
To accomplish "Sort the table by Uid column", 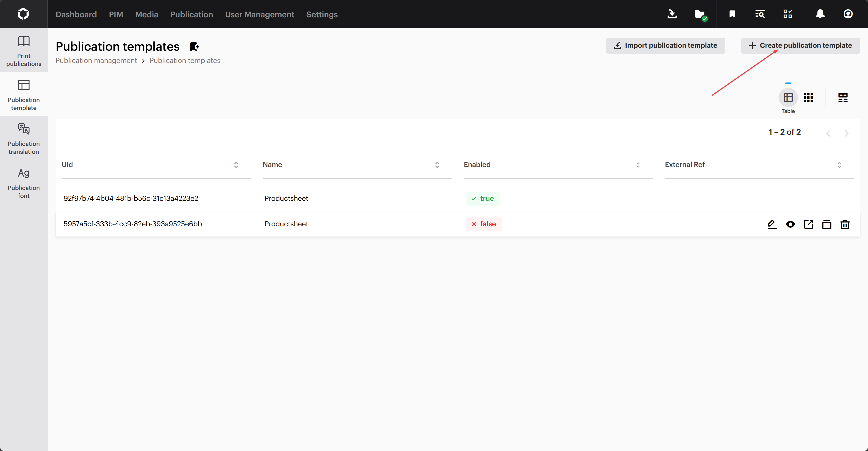I will tap(236, 165).
